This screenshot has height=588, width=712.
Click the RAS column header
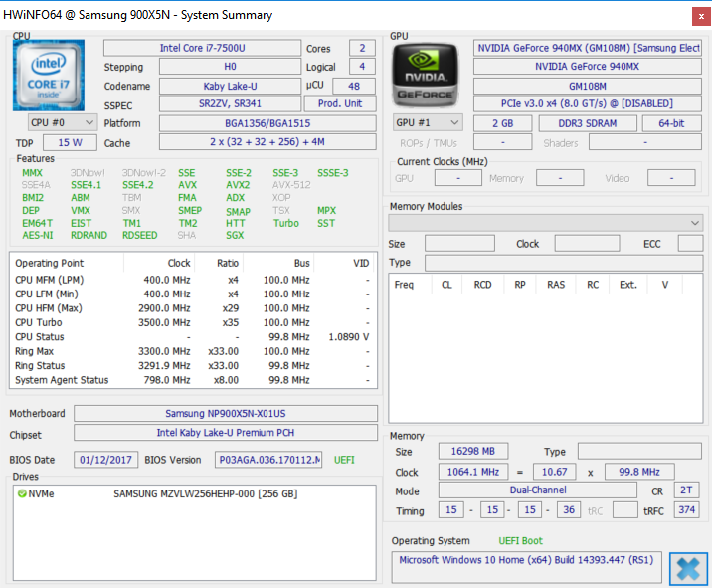coord(556,285)
